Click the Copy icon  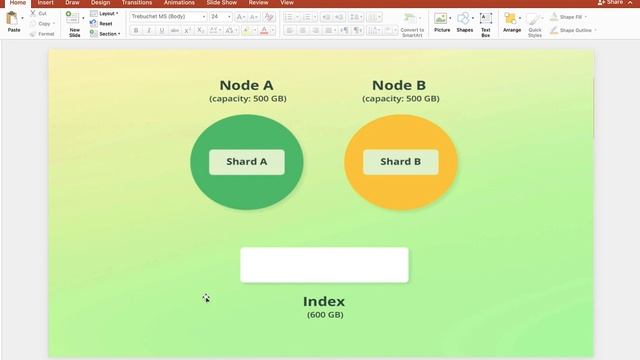pos(33,24)
